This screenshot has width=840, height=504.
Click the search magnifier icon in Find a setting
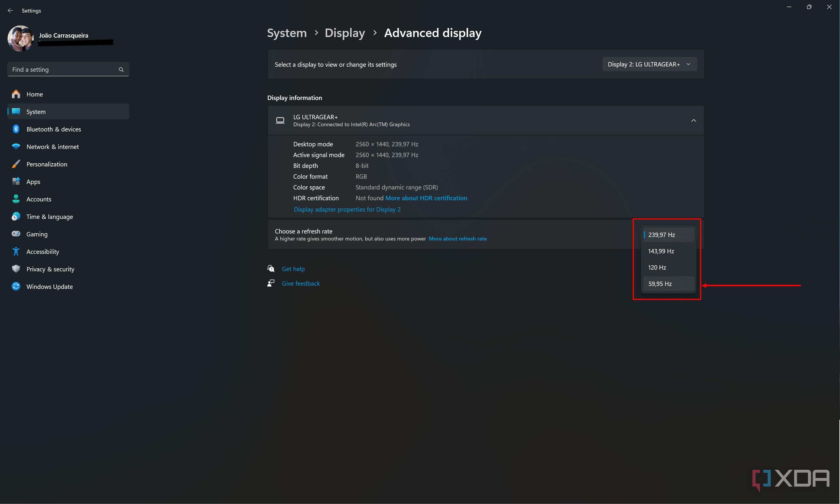point(121,70)
